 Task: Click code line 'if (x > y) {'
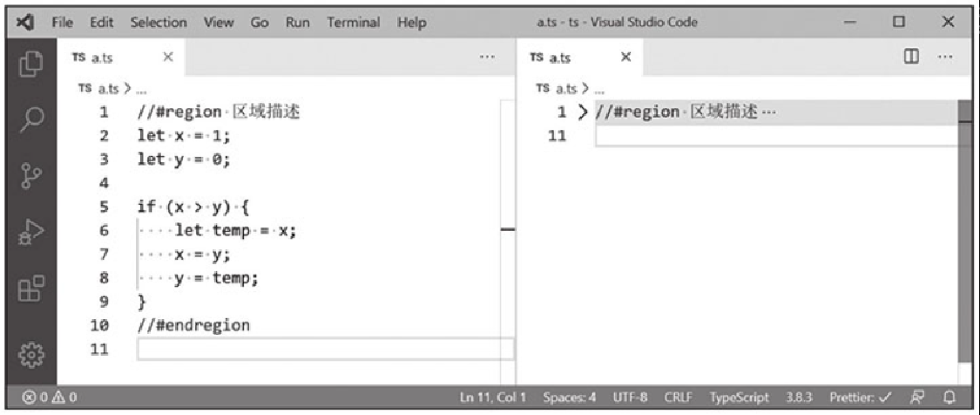(x=193, y=207)
